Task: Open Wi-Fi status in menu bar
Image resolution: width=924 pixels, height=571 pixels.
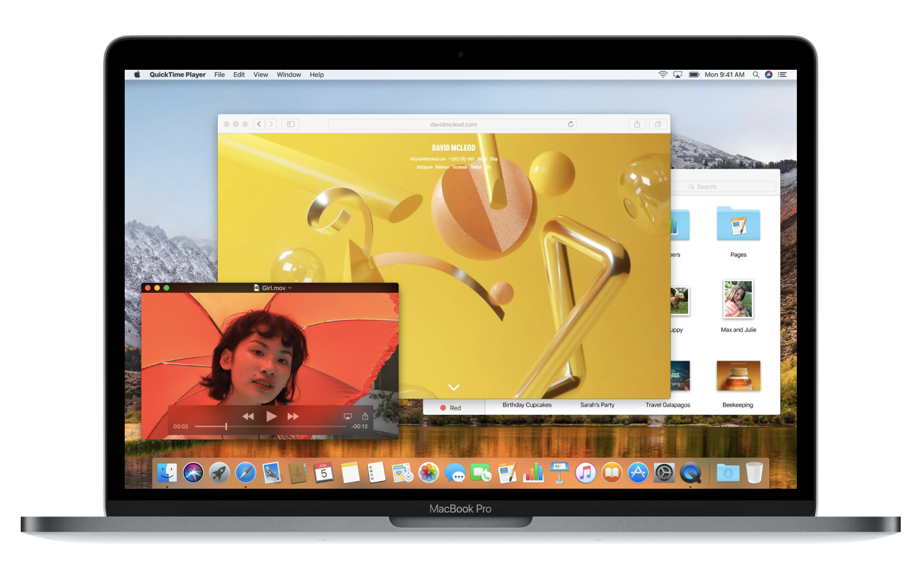Action: (x=663, y=74)
